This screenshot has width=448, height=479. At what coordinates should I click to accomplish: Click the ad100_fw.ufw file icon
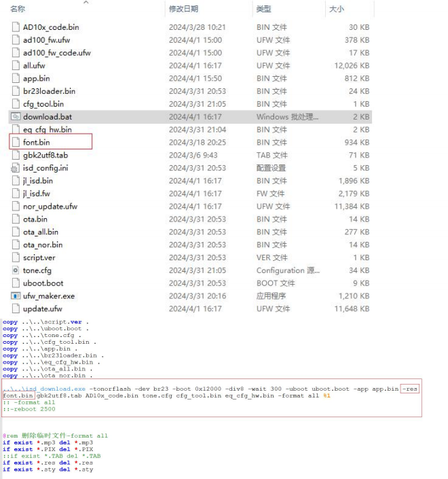(x=16, y=40)
